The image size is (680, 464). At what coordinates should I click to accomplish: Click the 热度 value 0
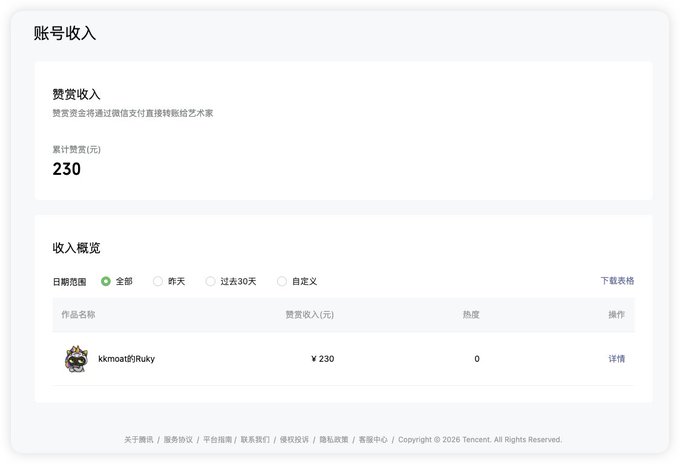tap(477, 359)
